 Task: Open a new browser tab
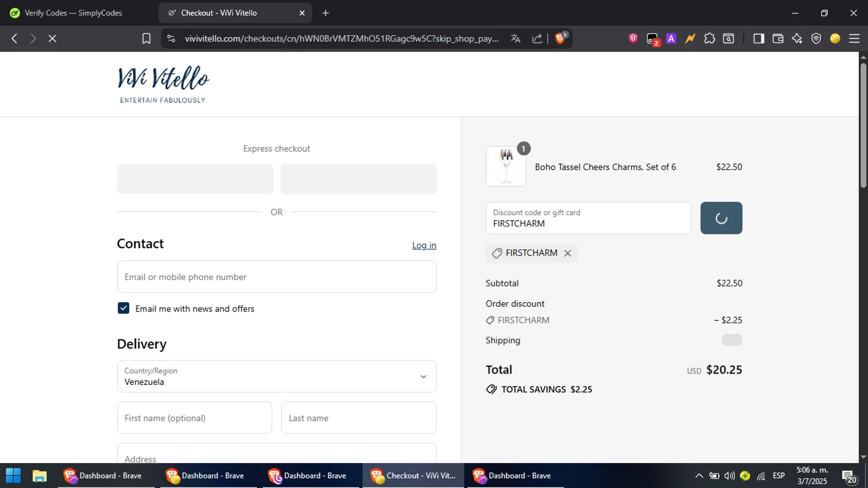pos(326,13)
